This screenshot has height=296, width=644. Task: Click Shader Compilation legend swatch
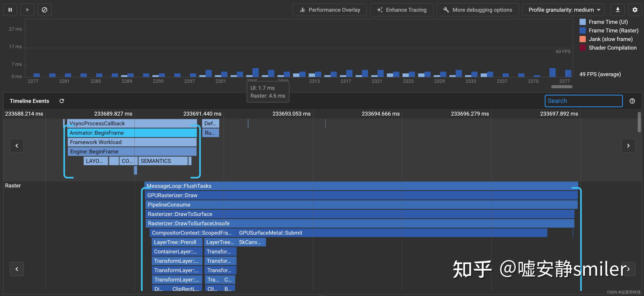(x=582, y=48)
